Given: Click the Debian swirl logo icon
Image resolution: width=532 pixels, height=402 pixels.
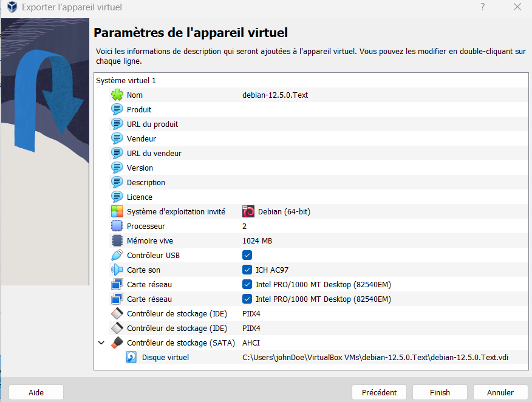Looking at the screenshot, I should tap(248, 211).
